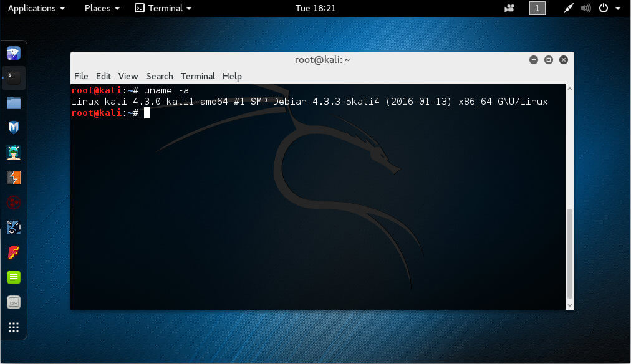This screenshot has height=364, width=631.
Task: Launch Burp Suite from the dock
Action: click(x=14, y=177)
